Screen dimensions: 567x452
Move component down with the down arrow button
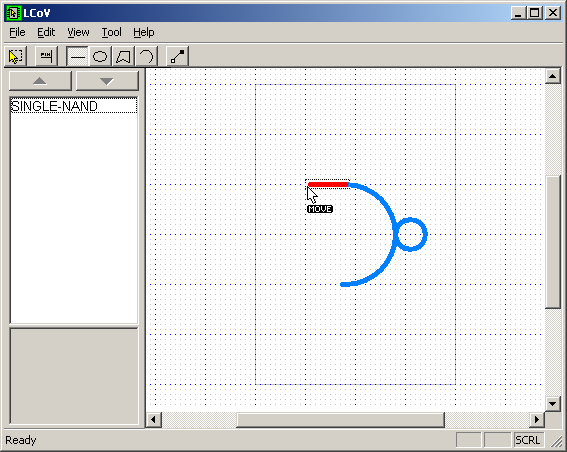[107, 81]
